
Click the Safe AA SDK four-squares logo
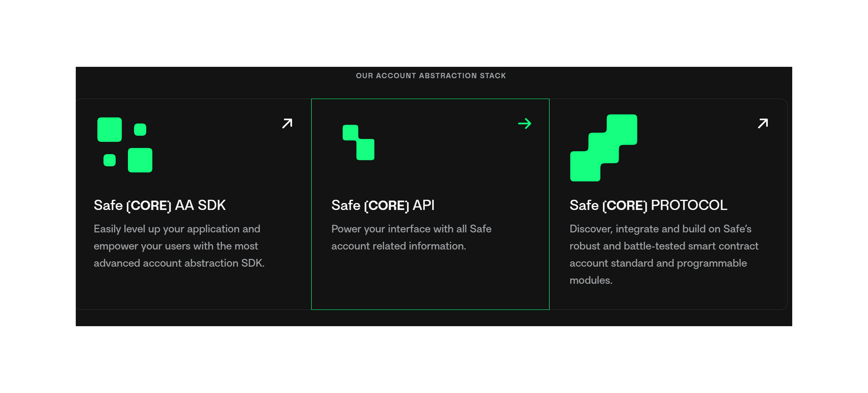[125, 145]
